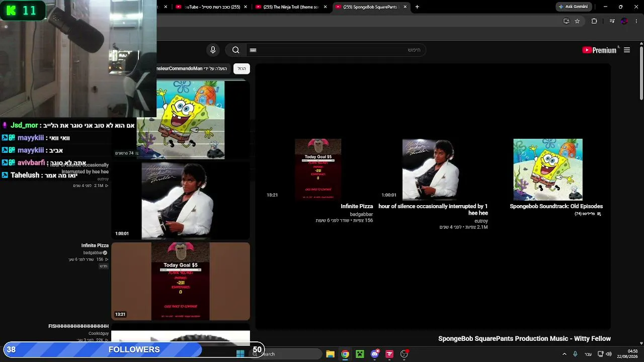The width and height of the screenshot is (644, 362).
Task: Open the Infinite Pizza end-screen thumbnail
Action: tap(318, 169)
